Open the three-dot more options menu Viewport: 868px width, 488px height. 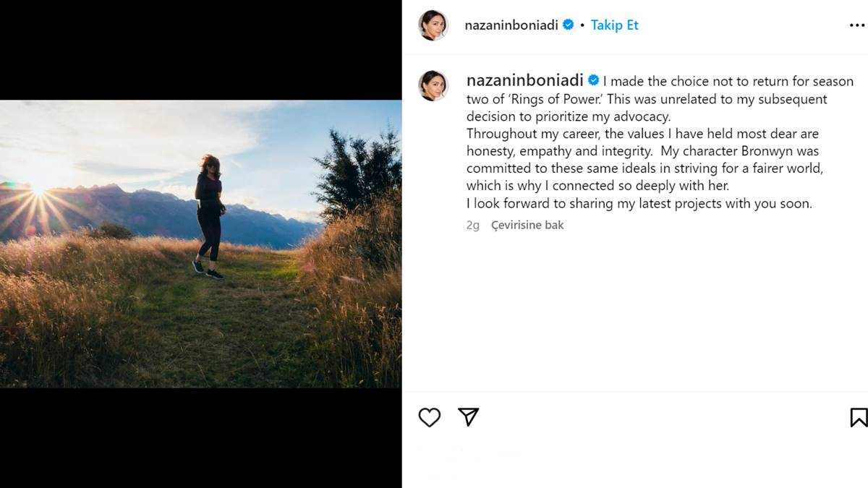pyautogui.click(x=856, y=25)
